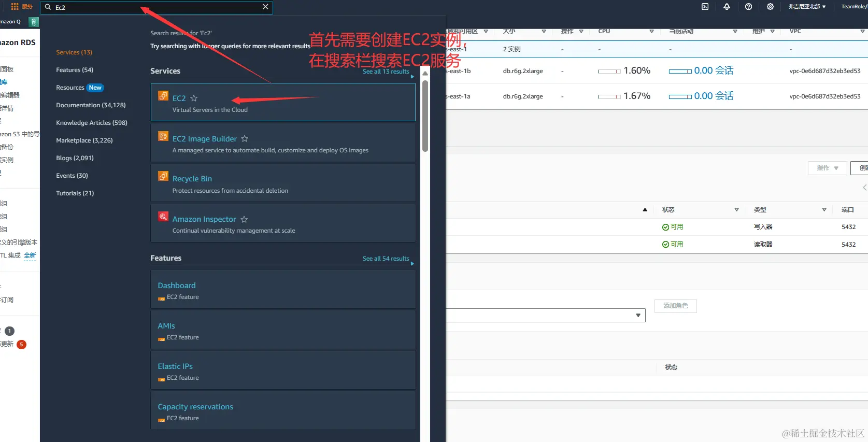Click 0.00 会话 for the east-1b instance
The width and height of the screenshot is (868, 442).
tap(714, 70)
